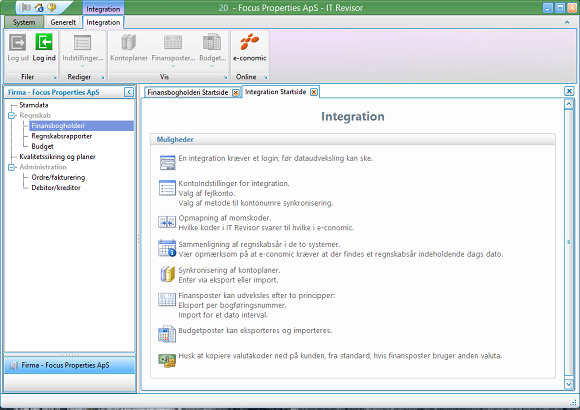The height and width of the screenshot is (410, 580).
Task: Close the Finansbogholderi Startside tab
Action: (236, 93)
